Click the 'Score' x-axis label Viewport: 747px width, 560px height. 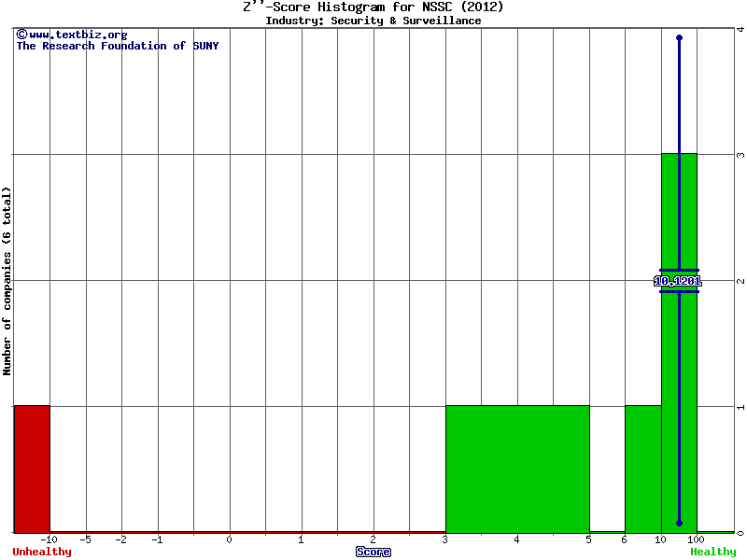(x=373, y=552)
